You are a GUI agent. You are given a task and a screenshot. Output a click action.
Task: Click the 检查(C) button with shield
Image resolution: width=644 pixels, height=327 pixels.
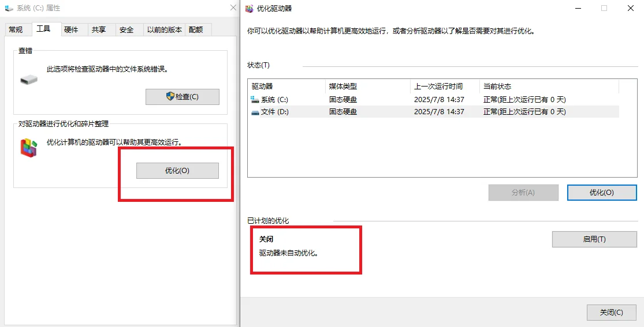pyautogui.click(x=183, y=97)
